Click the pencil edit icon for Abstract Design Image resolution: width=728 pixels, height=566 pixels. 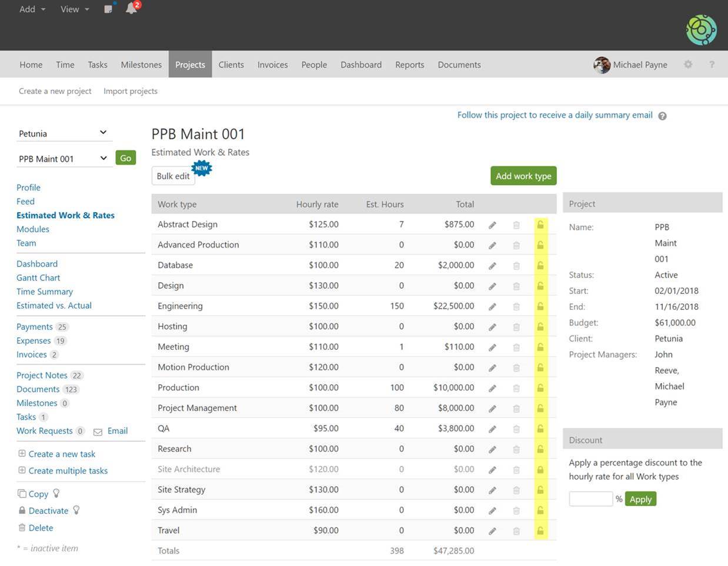(x=492, y=225)
